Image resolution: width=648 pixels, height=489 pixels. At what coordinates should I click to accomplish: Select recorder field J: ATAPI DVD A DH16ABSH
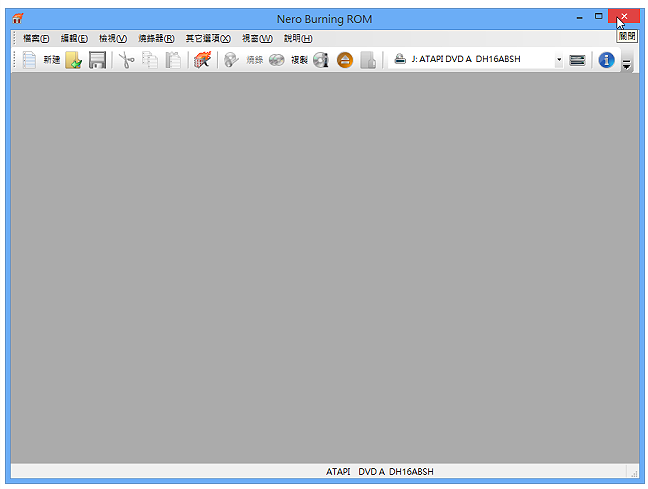(x=475, y=60)
